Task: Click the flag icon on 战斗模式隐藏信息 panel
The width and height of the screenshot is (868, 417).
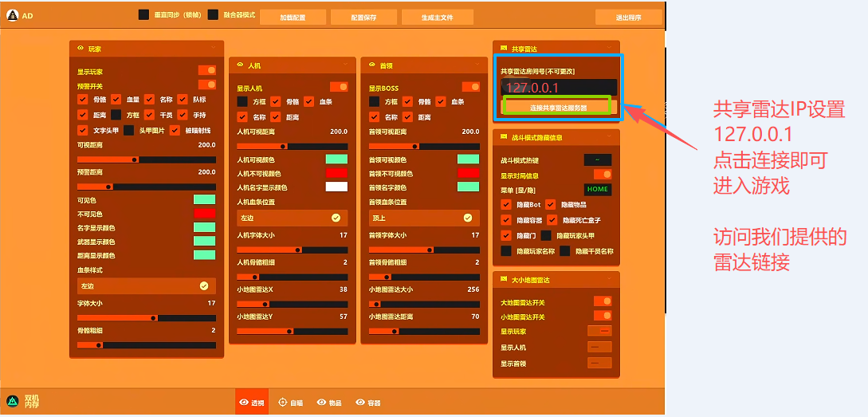Action: tap(504, 137)
